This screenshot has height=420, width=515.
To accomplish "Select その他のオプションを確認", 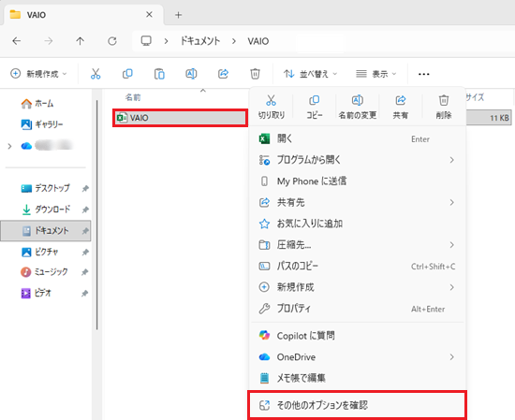I will pos(358,405).
